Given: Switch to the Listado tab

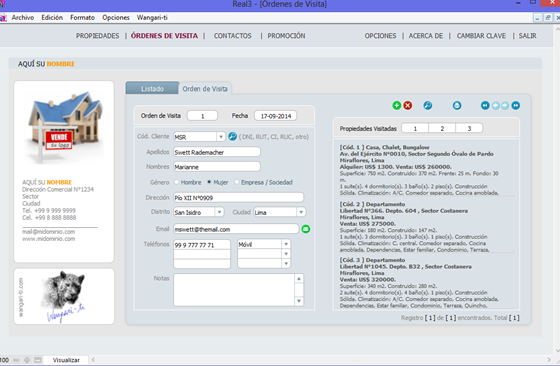Looking at the screenshot, I should coord(152,89).
